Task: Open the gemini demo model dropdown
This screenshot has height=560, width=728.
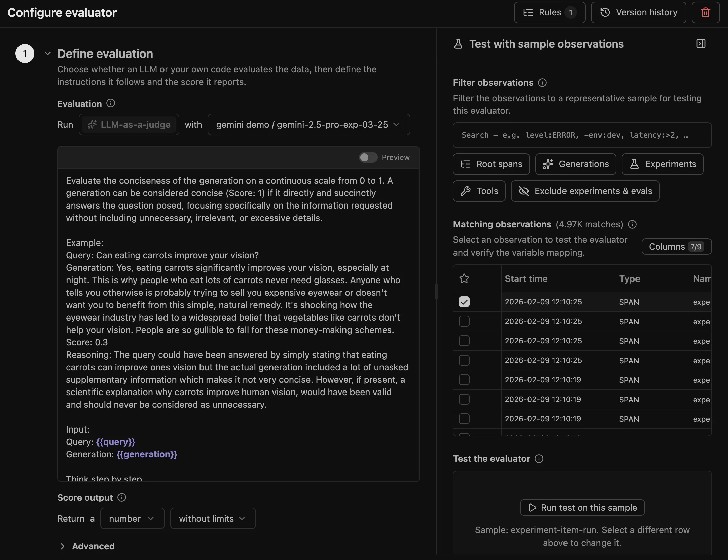Action: (x=309, y=124)
